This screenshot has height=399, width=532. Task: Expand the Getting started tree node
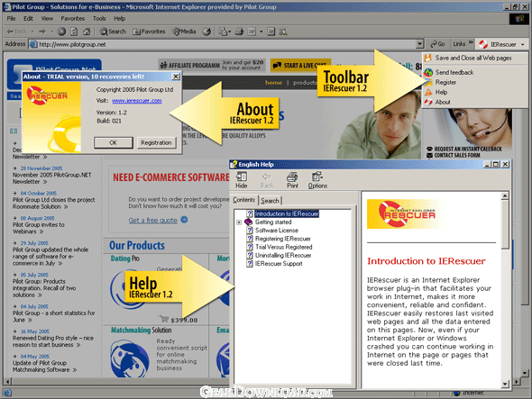239,222
